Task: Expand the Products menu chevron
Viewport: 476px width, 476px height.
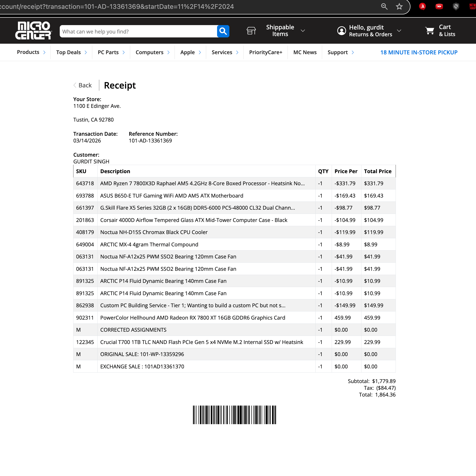Action: pos(44,52)
